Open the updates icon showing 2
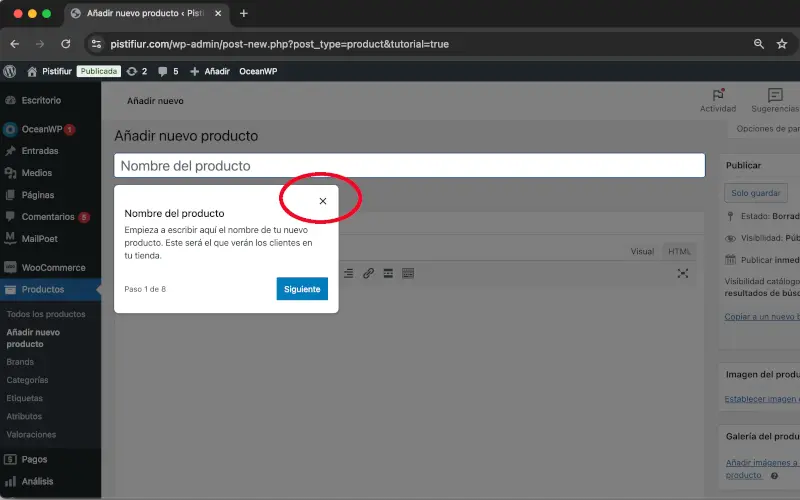Viewport: 800px width, 500px height. (x=137, y=71)
